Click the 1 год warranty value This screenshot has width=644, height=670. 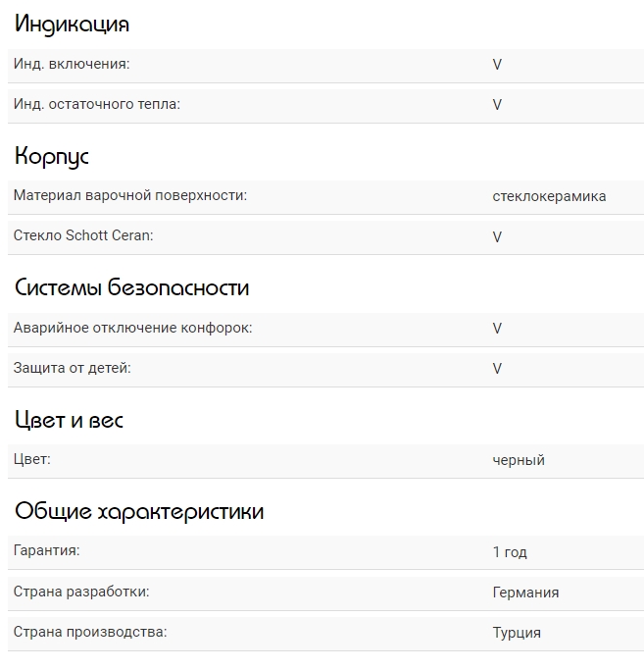[x=510, y=552]
